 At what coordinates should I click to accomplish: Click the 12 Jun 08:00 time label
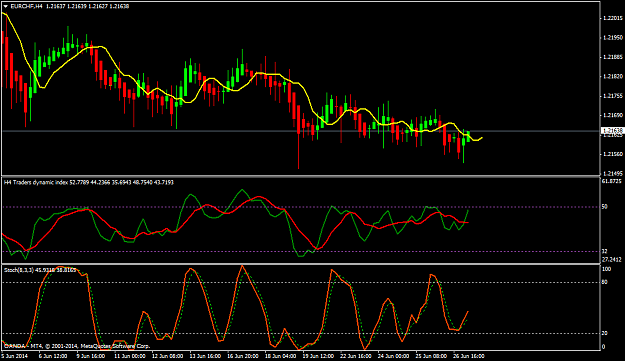167,356
